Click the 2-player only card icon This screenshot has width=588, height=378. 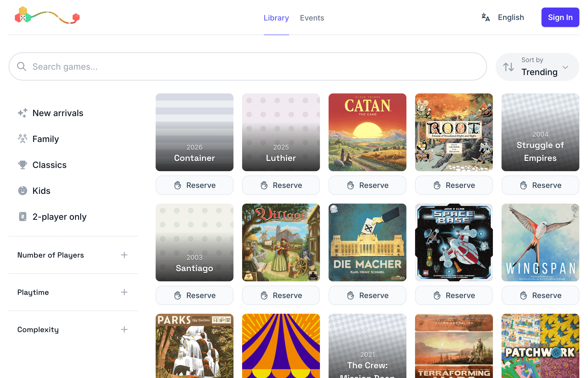23,217
